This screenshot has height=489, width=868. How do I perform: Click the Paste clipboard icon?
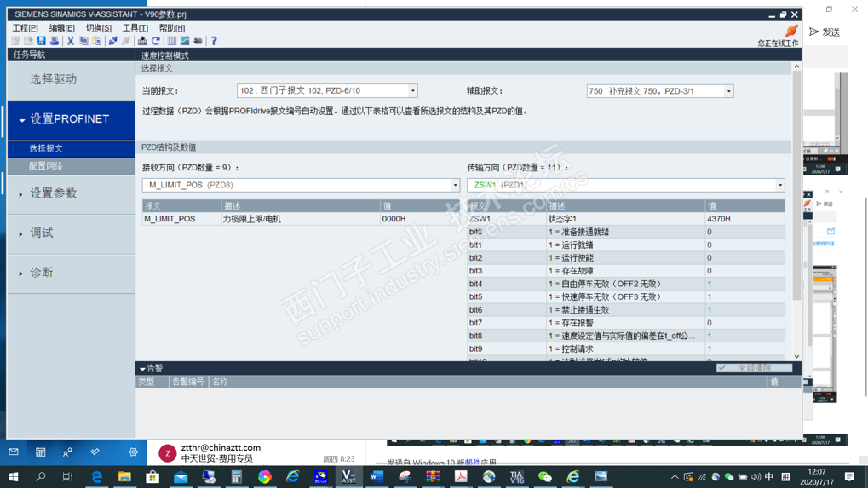(x=97, y=41)
